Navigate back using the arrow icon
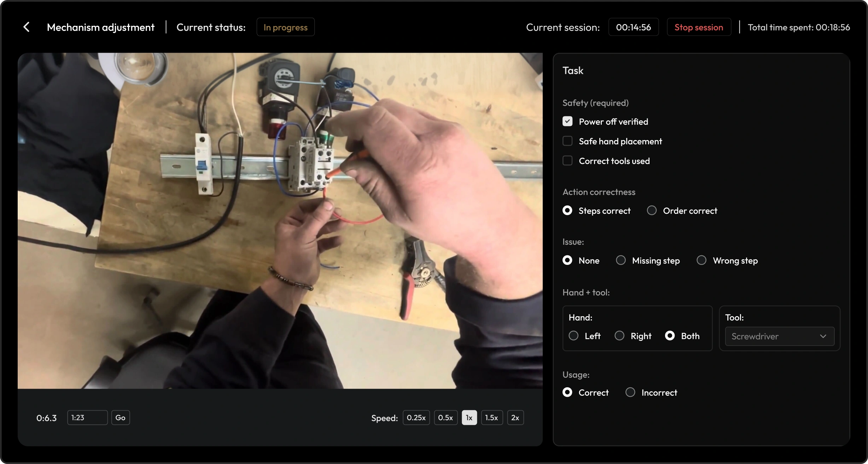Screen dimensions: 868x464 coord(27,27)
